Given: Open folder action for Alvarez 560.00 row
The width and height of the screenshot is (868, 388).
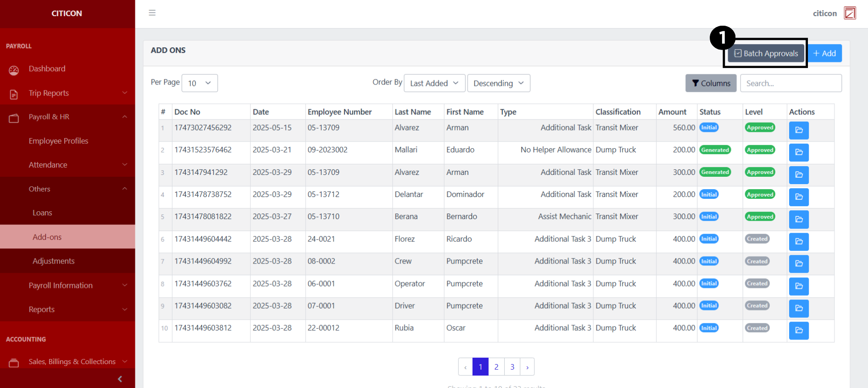Looking at the screenshot, I should click(x=798, y=130).
